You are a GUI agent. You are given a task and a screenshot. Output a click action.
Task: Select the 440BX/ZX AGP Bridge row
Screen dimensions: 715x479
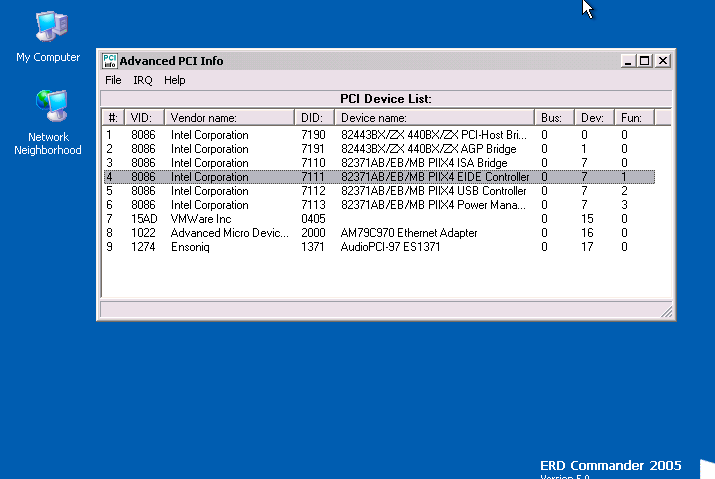click(379, 149)
